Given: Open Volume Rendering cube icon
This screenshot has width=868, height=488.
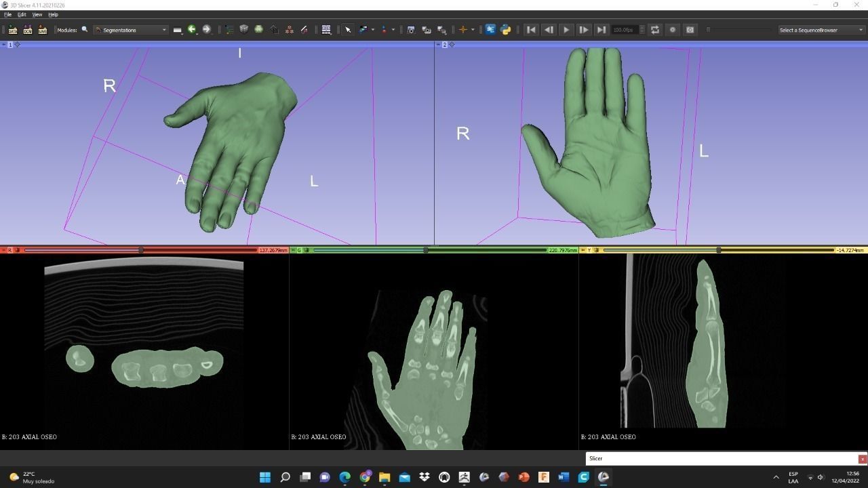Looking at the screenshot, I should 244,30.
